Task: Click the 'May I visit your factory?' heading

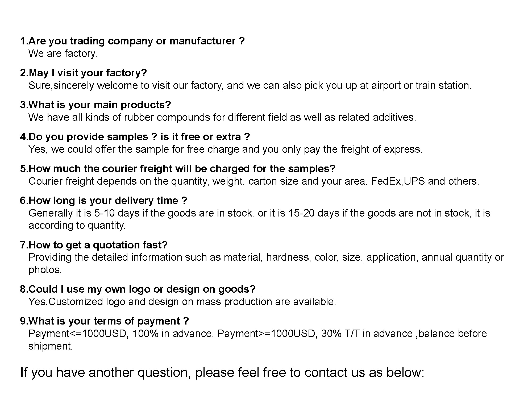Action: click(x=83, y=73)
